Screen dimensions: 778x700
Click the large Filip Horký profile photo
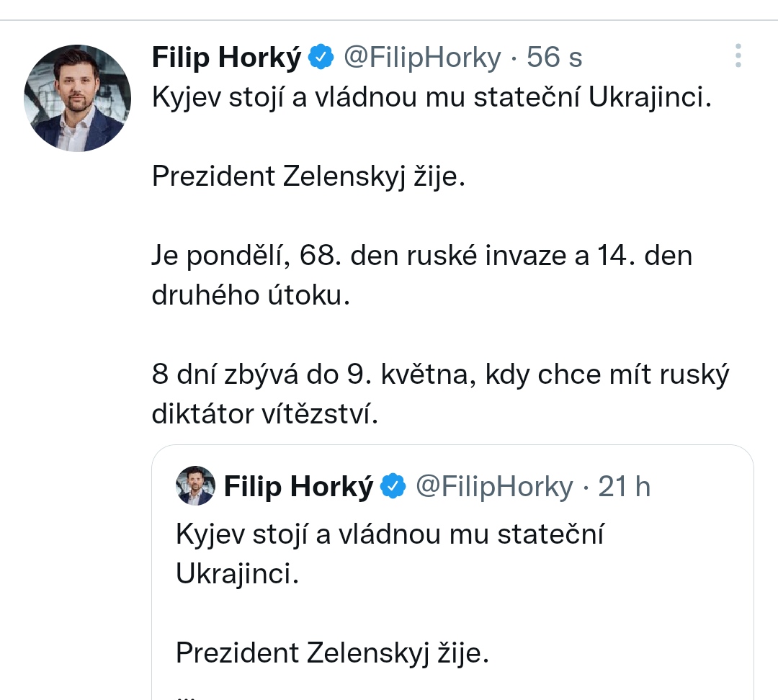tap(78, 98)
